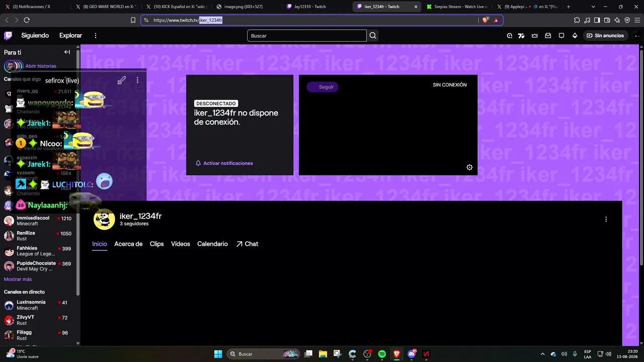
Task: Open LuxInsomnia's live channel
Action: [x=39, y=305]
